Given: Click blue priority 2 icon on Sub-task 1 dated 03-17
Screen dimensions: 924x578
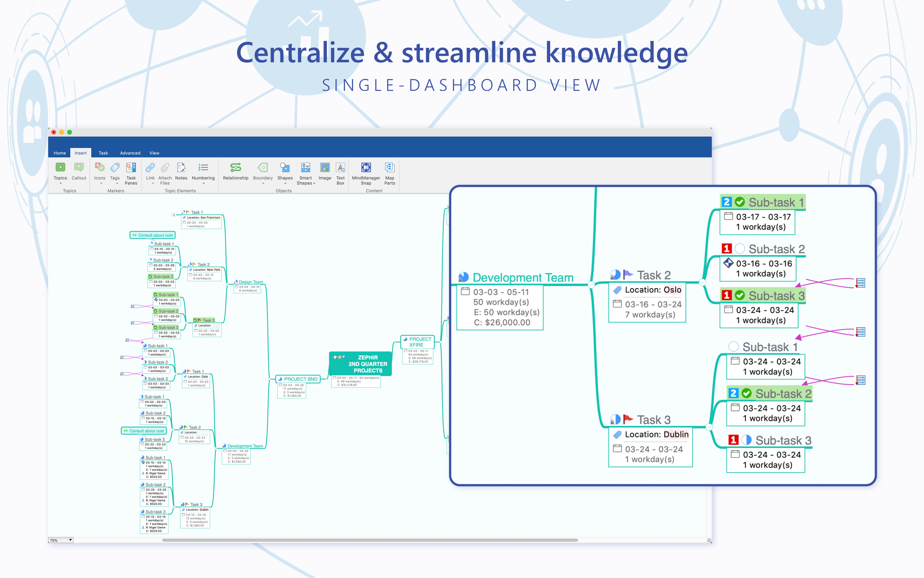Looking at the screenshot, I should 727,202.
